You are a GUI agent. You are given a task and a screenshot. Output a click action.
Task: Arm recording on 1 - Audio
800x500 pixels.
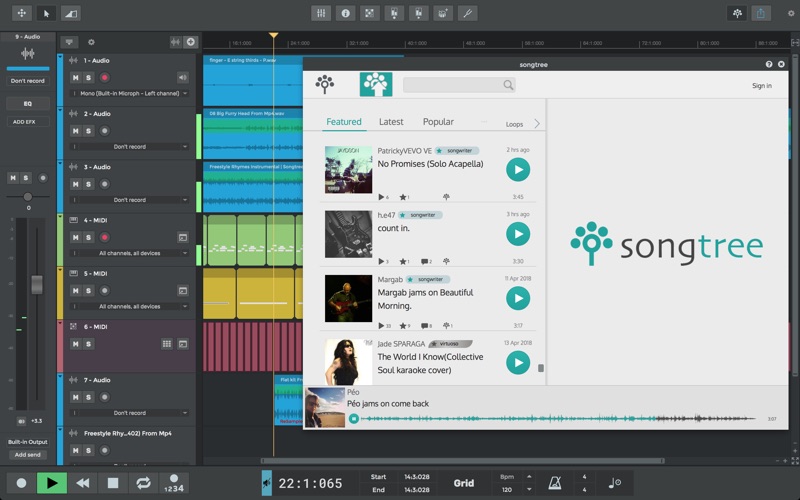105,78
